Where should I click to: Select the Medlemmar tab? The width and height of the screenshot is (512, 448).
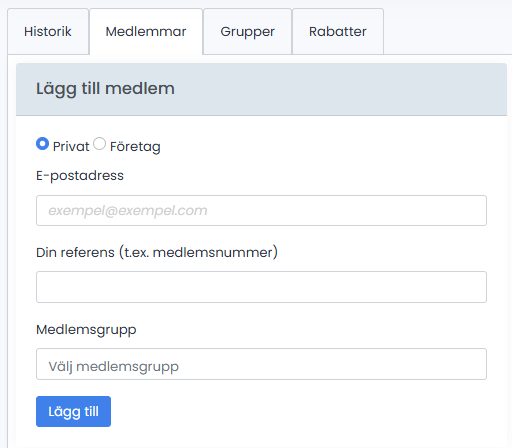coord(146,32)
